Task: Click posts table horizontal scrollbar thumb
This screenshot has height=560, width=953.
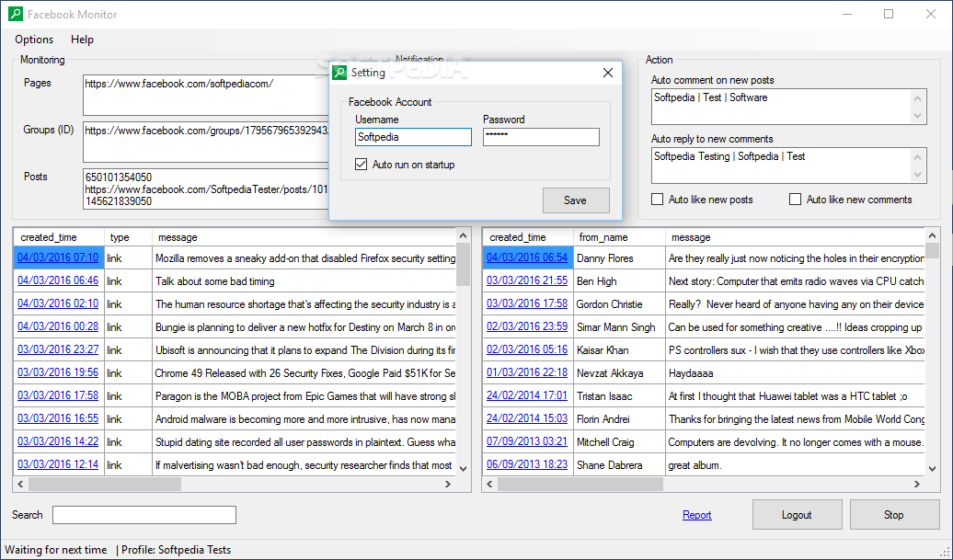Action: coord(105,484)
